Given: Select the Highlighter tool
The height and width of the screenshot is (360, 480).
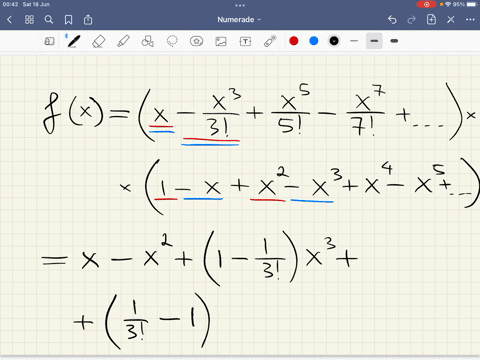Looking at the screenshot, I should click(x=123, y=41).
